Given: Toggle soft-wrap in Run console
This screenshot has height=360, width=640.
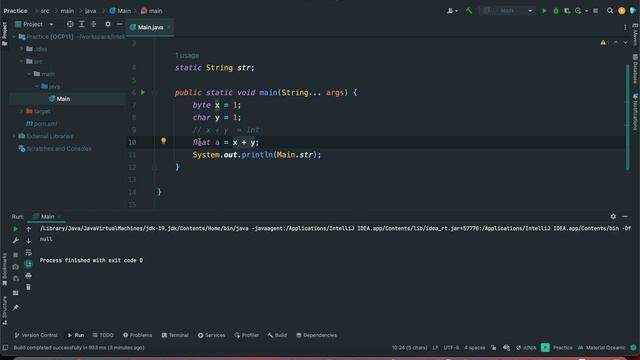Looking at the screenshot, I should point(28,253).
